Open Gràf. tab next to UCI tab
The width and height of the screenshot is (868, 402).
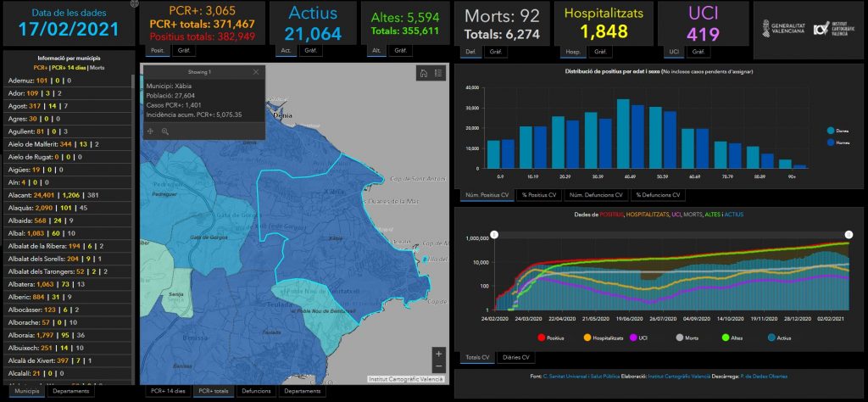pyautogui.click(x=698, y=52)
